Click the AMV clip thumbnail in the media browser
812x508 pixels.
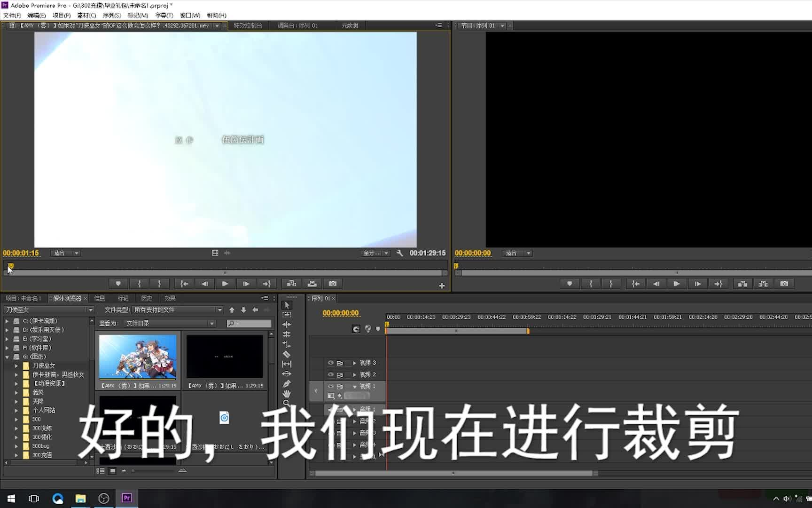coord(137,357)
